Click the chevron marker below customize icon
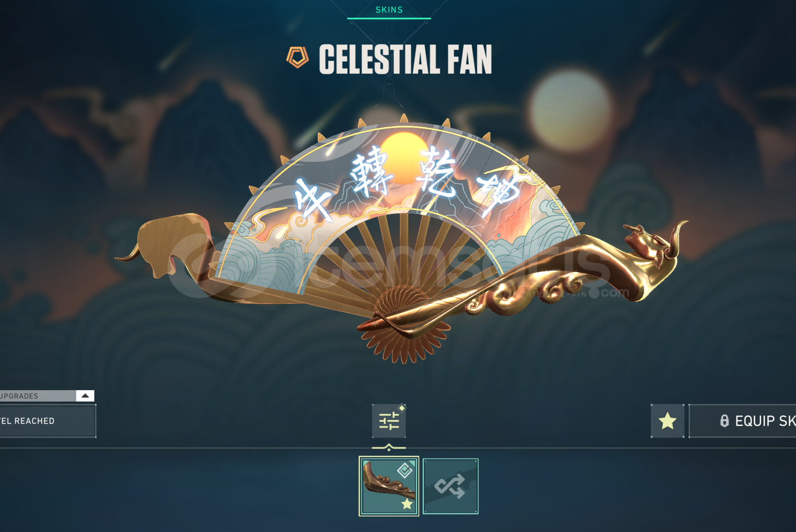This screenshot has height=532, width=796. [x=389, y=448]
